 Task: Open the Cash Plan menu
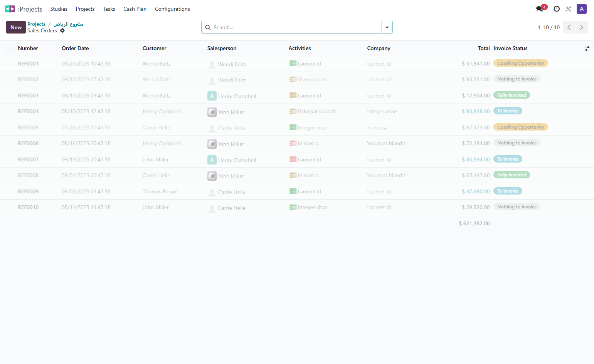tap(135, 9)
